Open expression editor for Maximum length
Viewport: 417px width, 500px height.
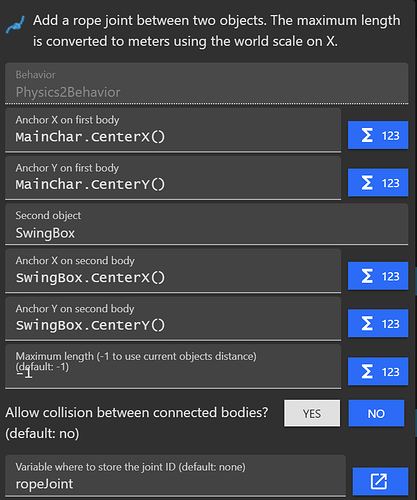[378, 371]
